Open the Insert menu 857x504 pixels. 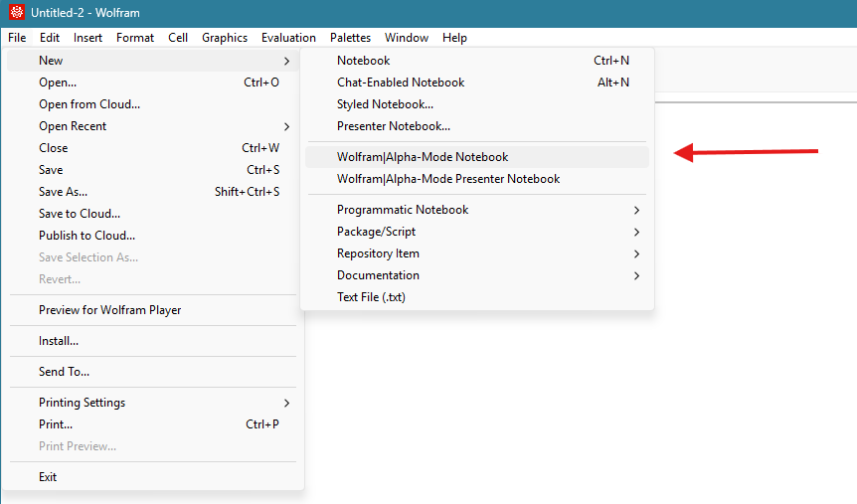point(88,38)
